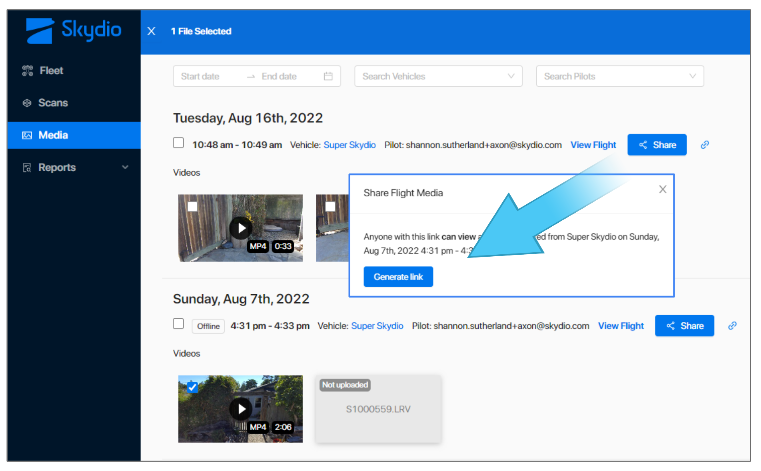This screenshot has width=761, height=471.
Task: Select the 0:33 video checkbox
Action: tap(192, 206)
